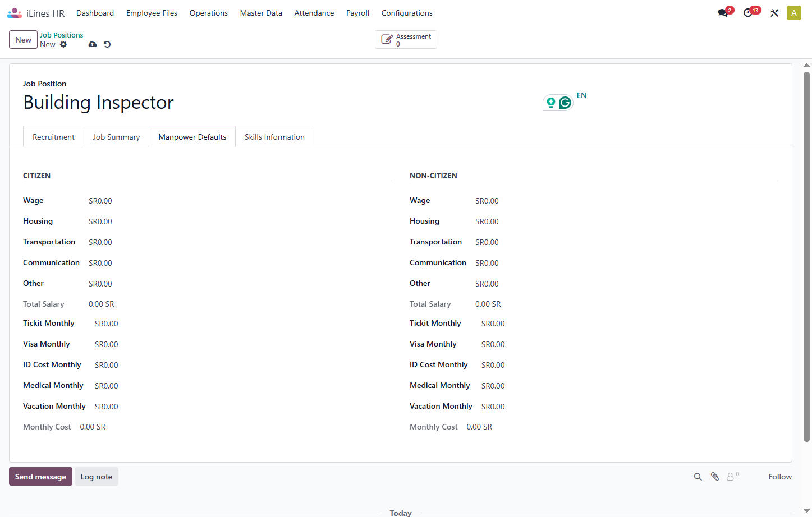Click the EN translation indicator
Screen dimensions: 812x517
pyautogui.click(x=581, y=95)
